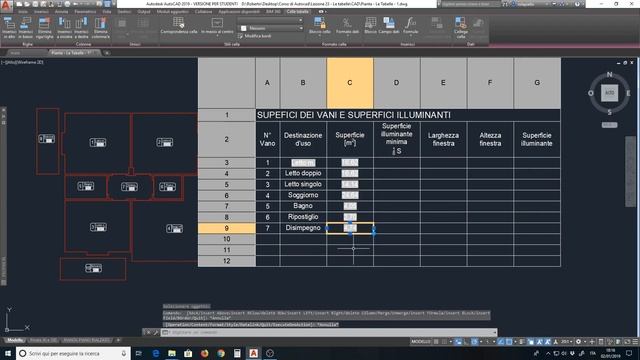This screenshot has height=360, width=640.
Task: Click the Save quick access icon
Action: pos(36,4)
